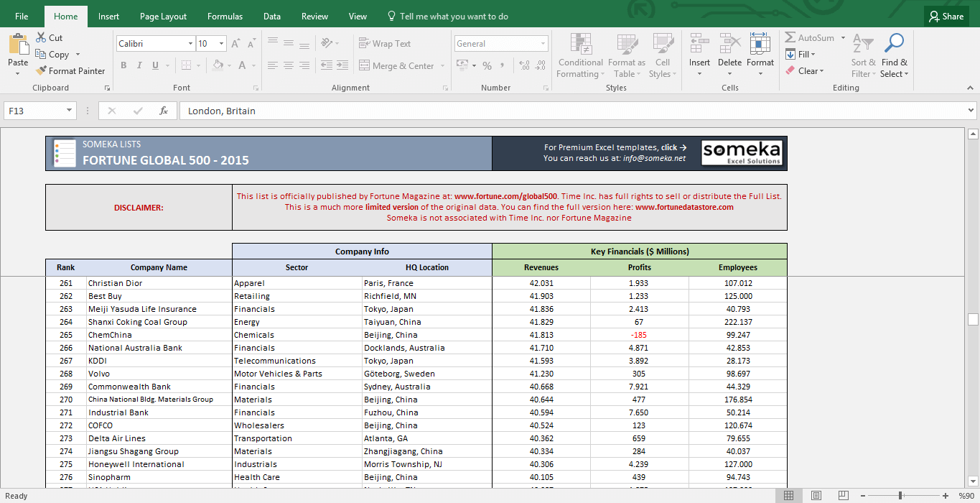Apply Percent Style to selection
The image size is (980, 503).
click(487, 65)
